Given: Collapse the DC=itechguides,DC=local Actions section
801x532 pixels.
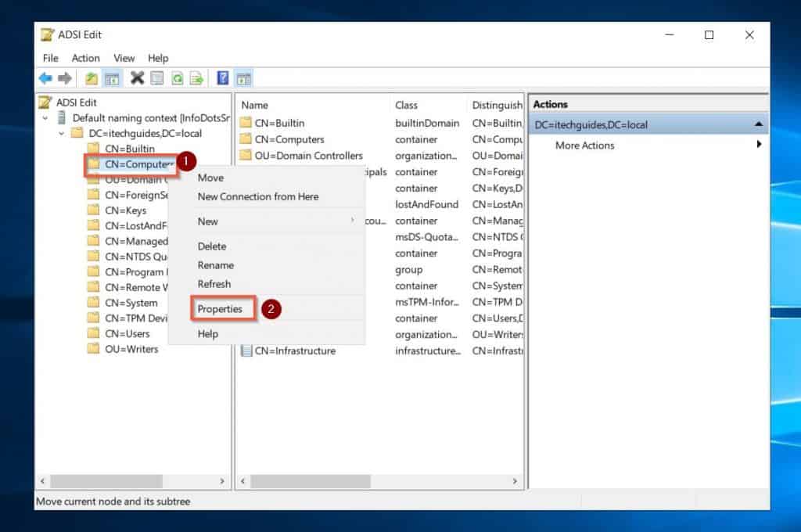Looking at the screenshot, I should tap(759, 124).
